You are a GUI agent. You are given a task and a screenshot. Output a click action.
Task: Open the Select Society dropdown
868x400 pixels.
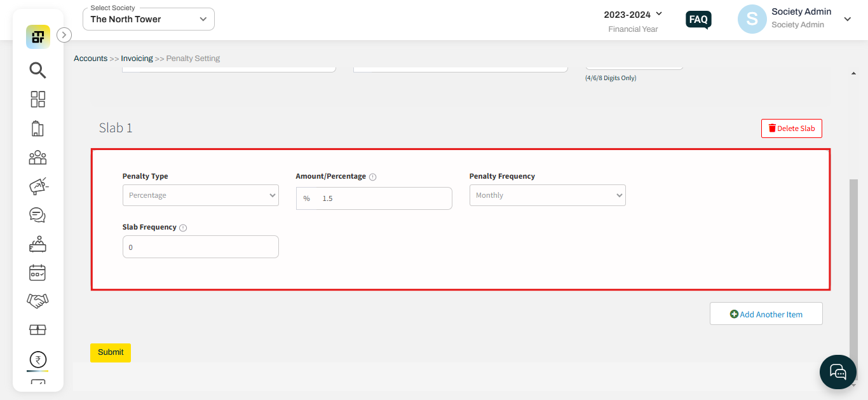tap(148, 19)
